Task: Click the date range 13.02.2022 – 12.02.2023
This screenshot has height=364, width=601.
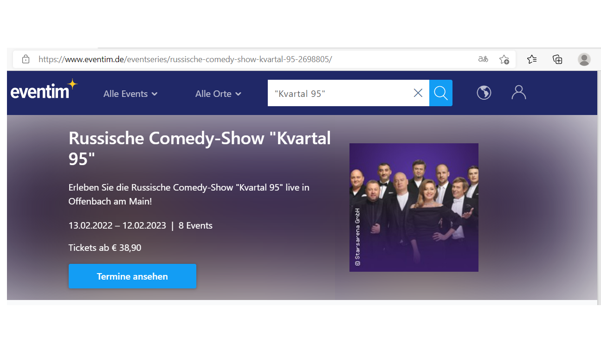Action: [x=117, y=226]
